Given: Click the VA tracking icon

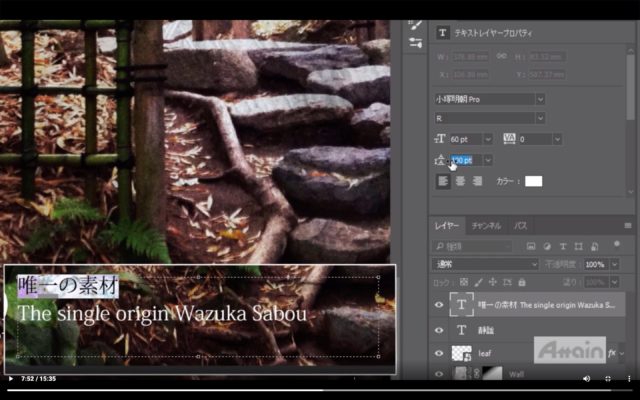Looking at the screenshot, I should [509, 139].
